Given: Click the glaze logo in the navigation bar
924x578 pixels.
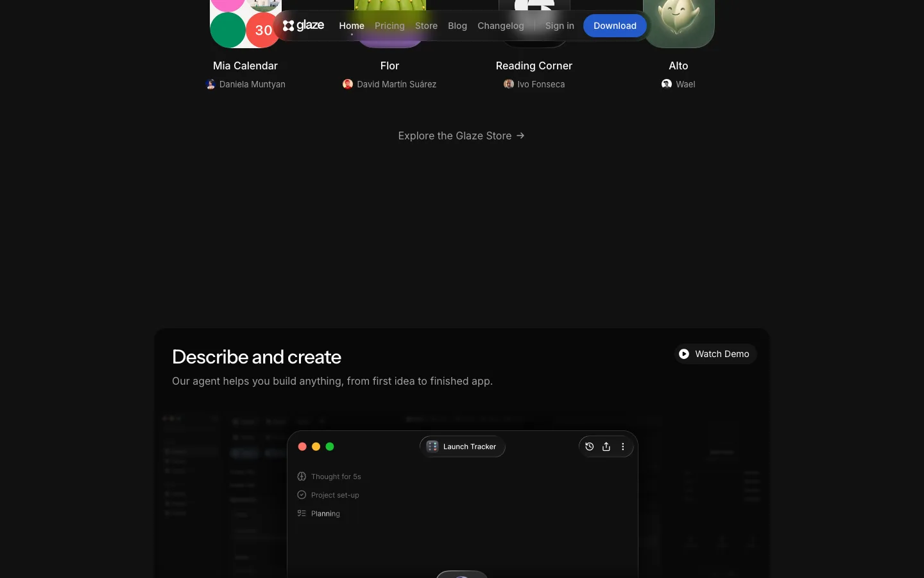Looking at the screenshot, I should click(x=304, y=26).
